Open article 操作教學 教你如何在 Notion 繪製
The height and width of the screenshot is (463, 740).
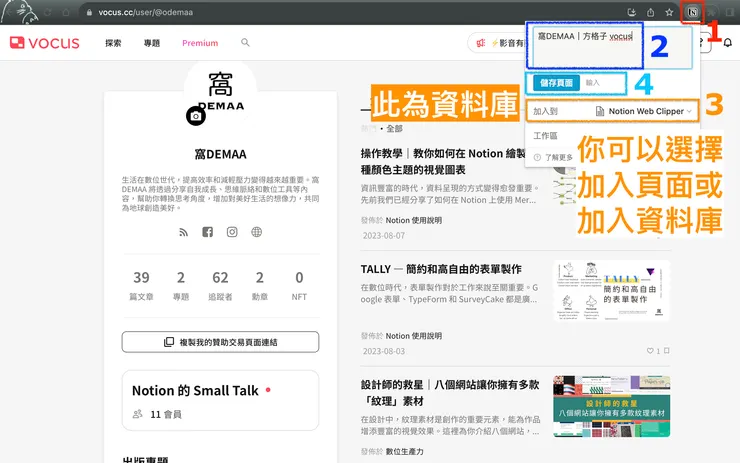[443, 161]
